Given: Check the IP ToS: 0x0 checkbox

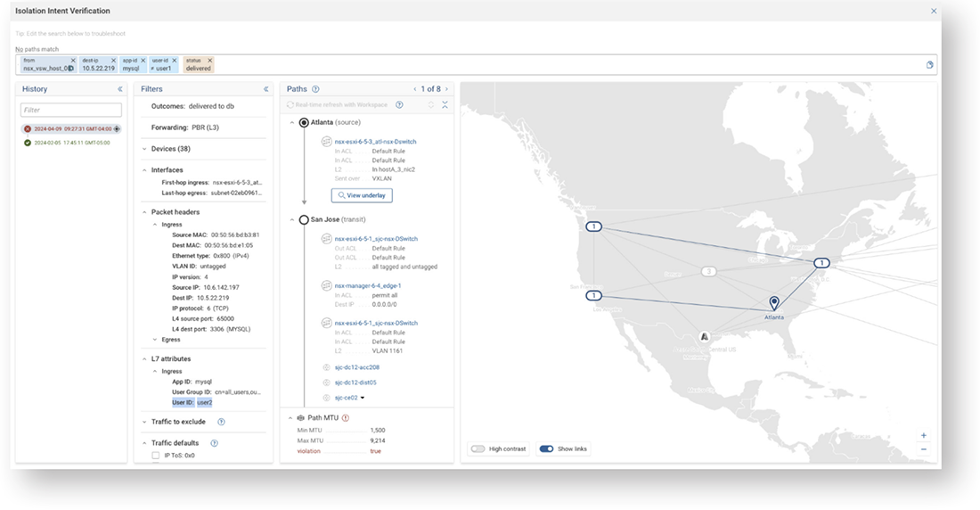Looking at the screenshot, I should click(x=156, y=456).
